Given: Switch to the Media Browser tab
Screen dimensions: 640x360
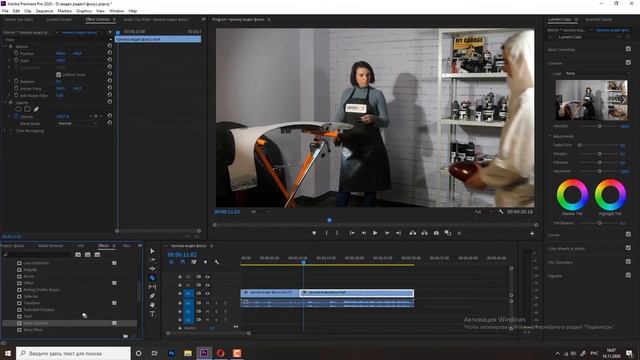Looking at the screenshot, I should coord(51,246).
